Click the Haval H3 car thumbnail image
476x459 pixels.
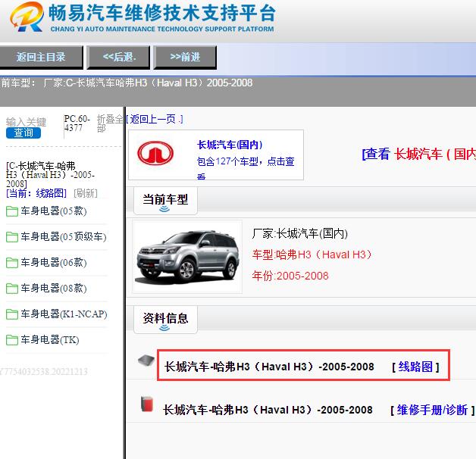point(187,257)
